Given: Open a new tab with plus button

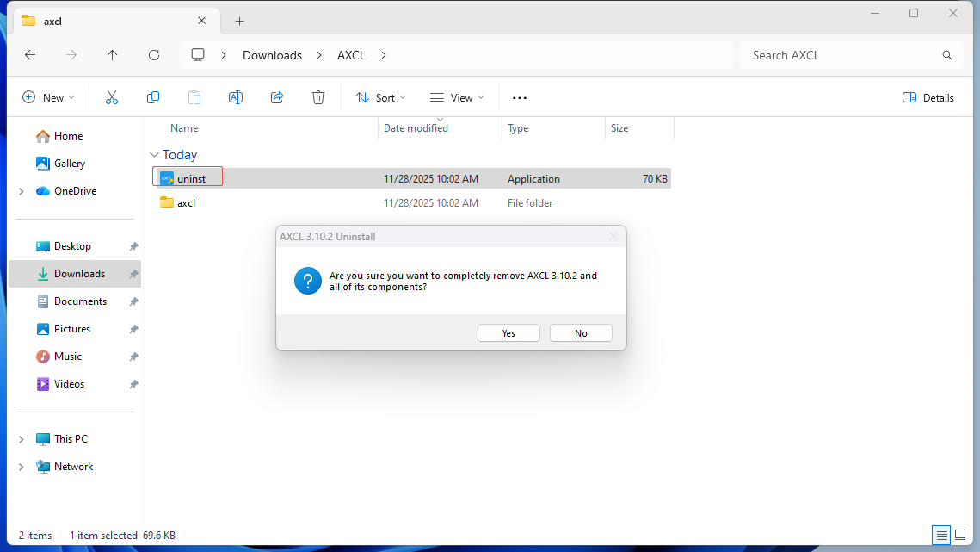Looking at the screenshot, I should pos(239,21).
